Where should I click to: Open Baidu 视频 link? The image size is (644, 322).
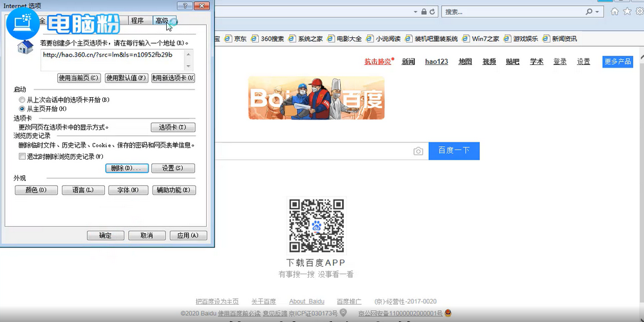click(489, 62)
